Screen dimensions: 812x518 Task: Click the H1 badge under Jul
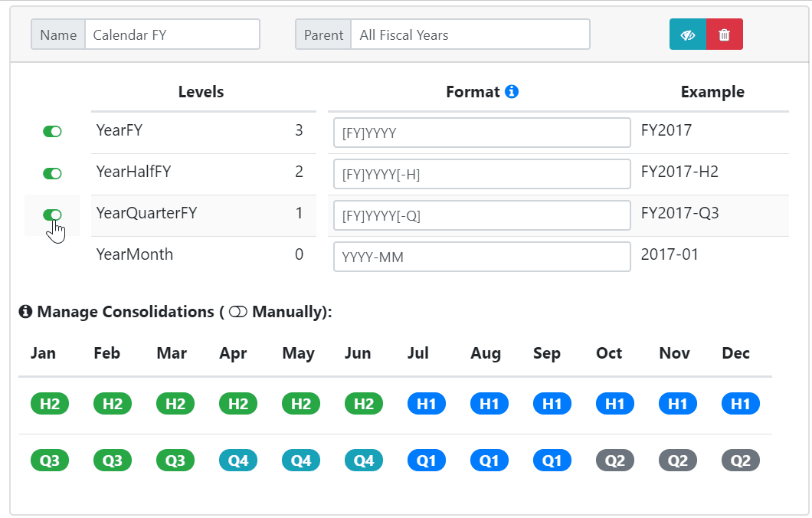coord(427,404)
